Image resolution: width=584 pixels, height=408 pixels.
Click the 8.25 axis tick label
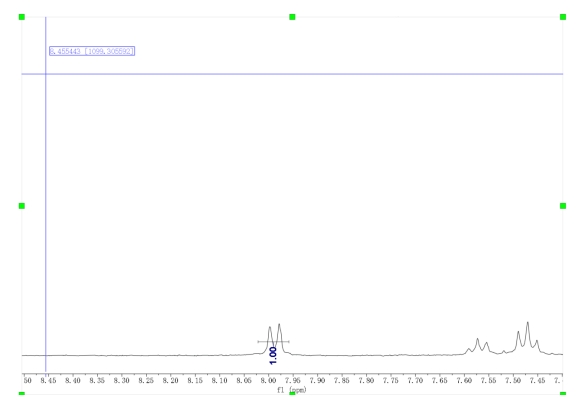tap(146, 380)
